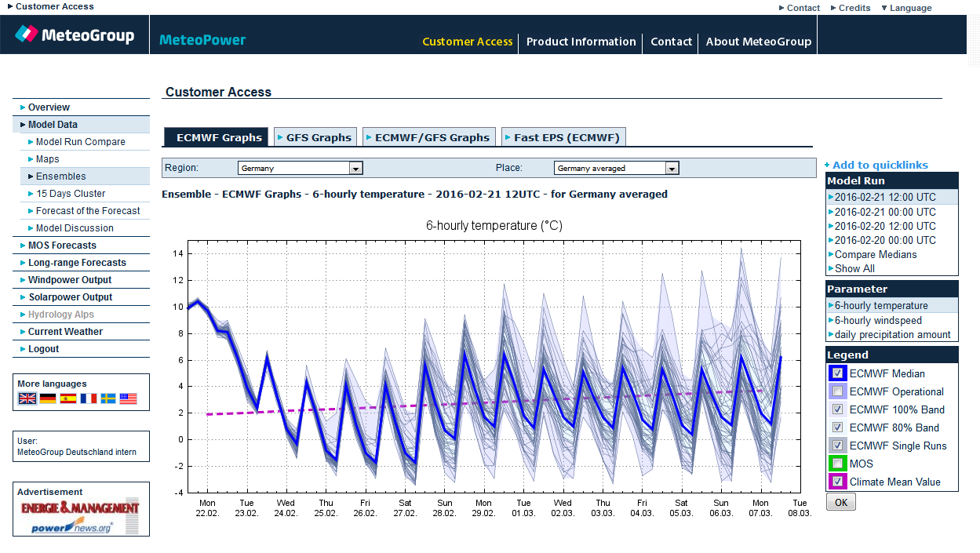Toggle ECMWF Single Runs checkbox

837,446
